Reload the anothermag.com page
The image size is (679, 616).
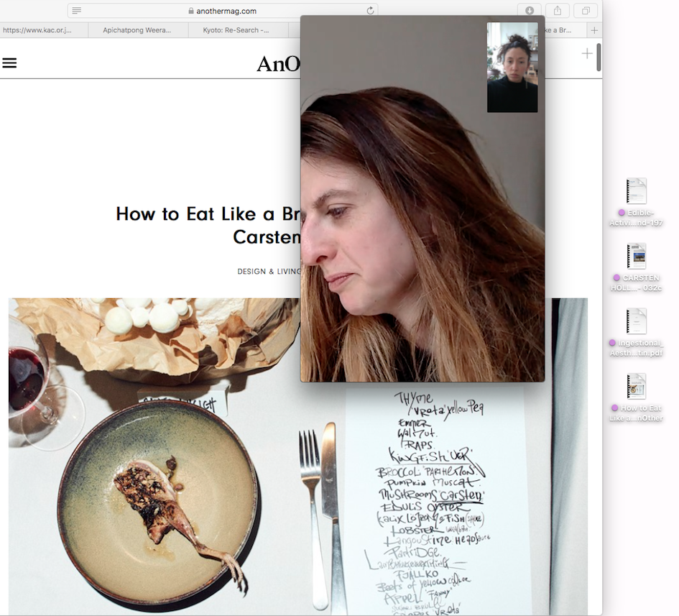click(x=370, y=10)
